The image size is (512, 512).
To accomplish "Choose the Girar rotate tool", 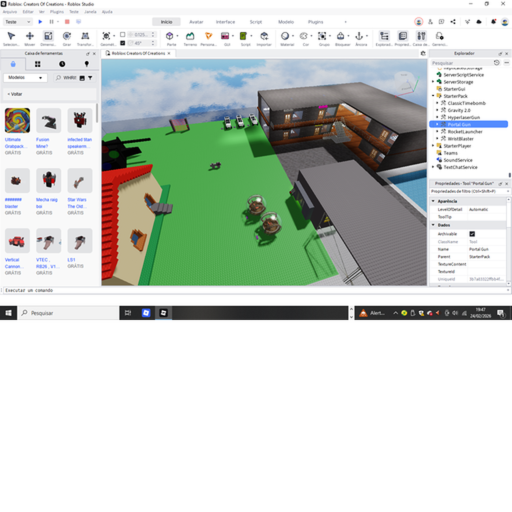I will point(67,38).
